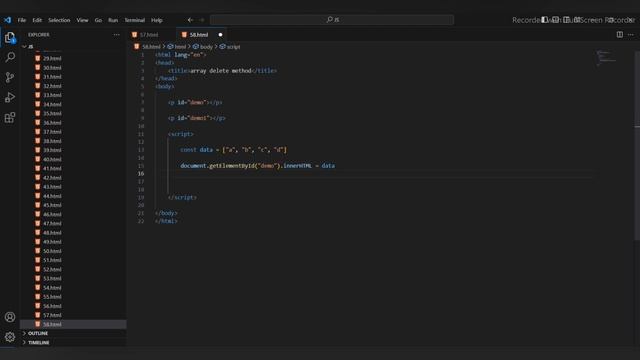Click line number 16 in the gutter

(x=141, y=173)
